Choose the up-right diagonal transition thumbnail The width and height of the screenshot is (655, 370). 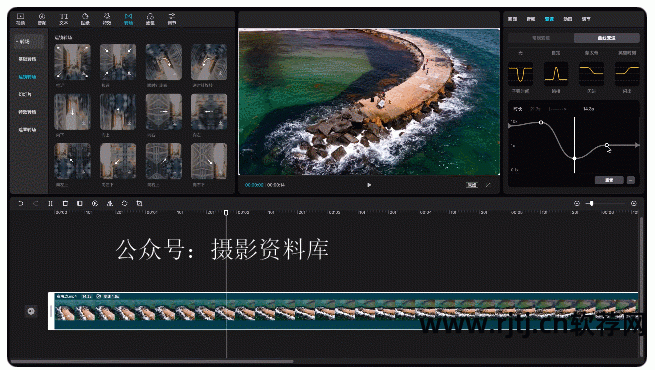point(164,161)
